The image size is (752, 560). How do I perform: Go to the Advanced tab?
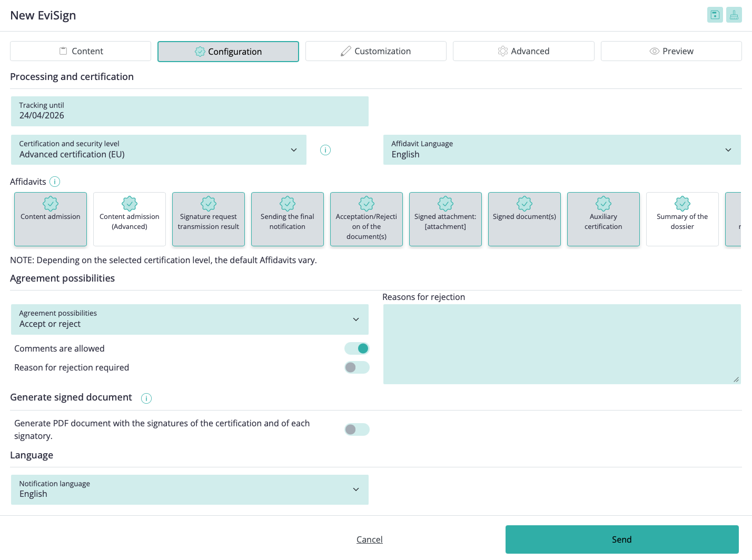coord(523,51)
